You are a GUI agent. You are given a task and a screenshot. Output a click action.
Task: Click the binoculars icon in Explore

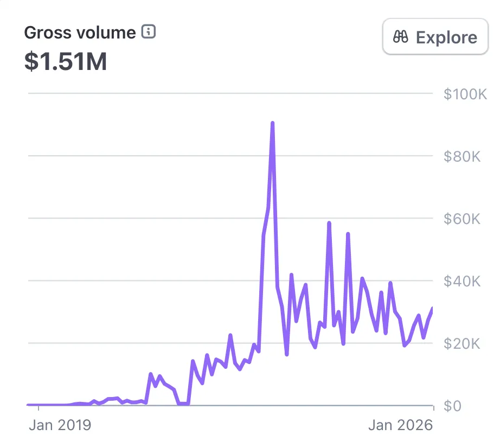pos(401,37)
